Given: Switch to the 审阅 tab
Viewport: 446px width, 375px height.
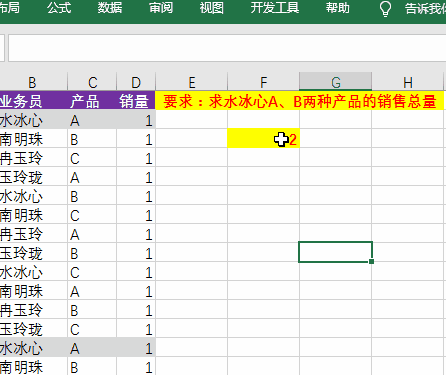Looking at the screenshot, I should (x=161, y=8).
